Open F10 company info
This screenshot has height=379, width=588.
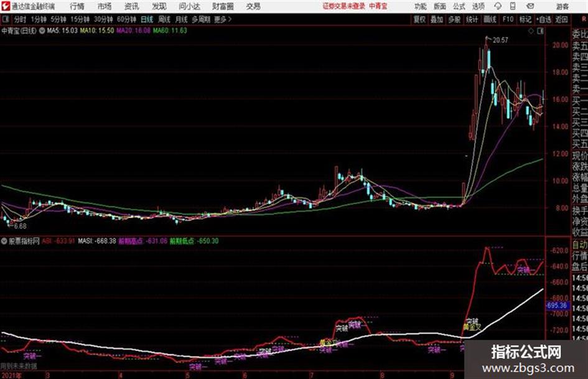click(x=508, y=19)
